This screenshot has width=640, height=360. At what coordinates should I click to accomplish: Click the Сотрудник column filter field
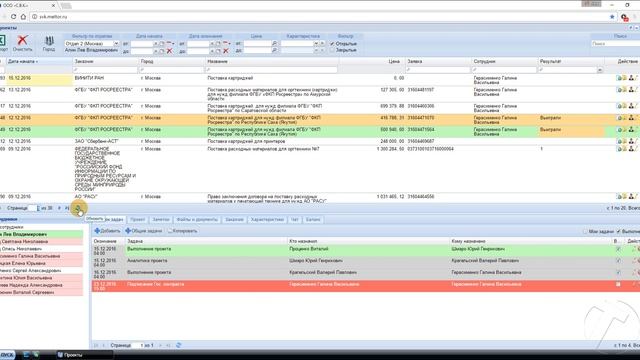(504, 70)
